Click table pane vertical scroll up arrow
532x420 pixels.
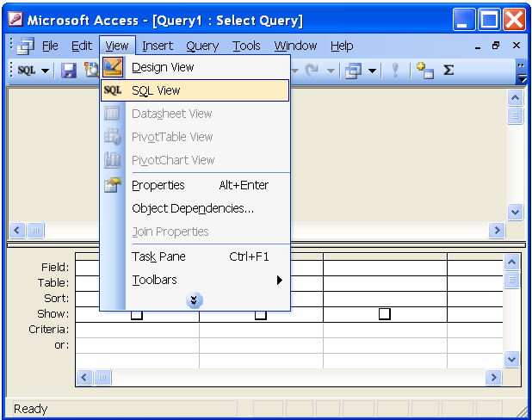(515, 98)
